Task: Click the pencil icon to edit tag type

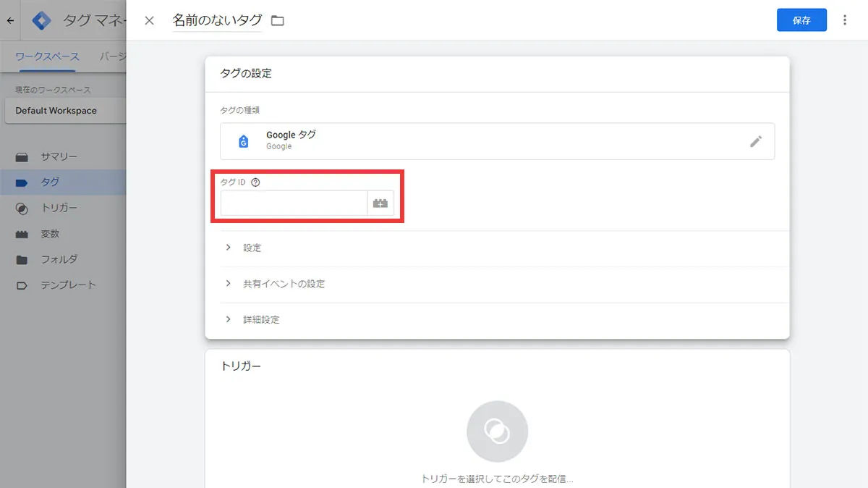Action: click(756, 141)
